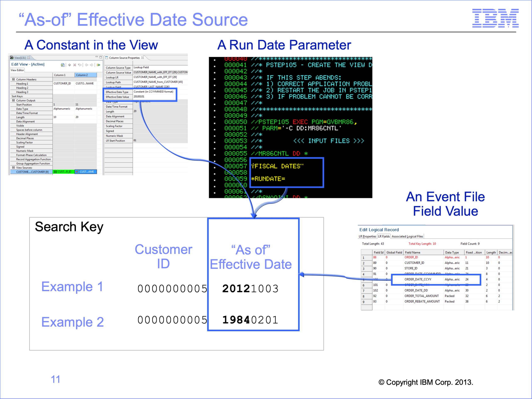Click the green CUST...R_ID source cell
532x399 pixels.
click(64, 172)
